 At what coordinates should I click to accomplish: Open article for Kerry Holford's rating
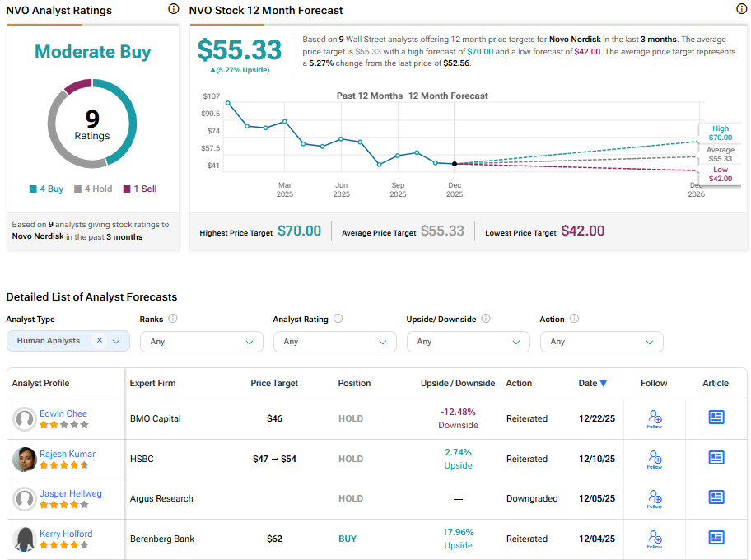pyautogui.click(x=716, y=538)
